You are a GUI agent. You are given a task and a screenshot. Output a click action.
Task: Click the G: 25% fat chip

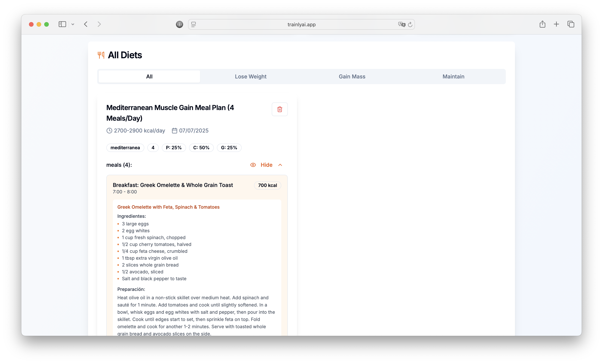pos(229,148)
